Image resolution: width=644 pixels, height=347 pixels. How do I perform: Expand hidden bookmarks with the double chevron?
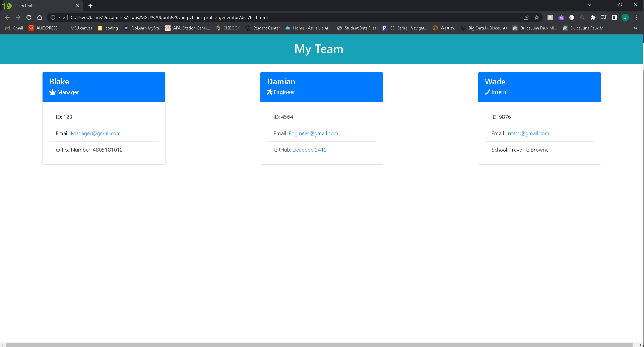pos(636,28)
